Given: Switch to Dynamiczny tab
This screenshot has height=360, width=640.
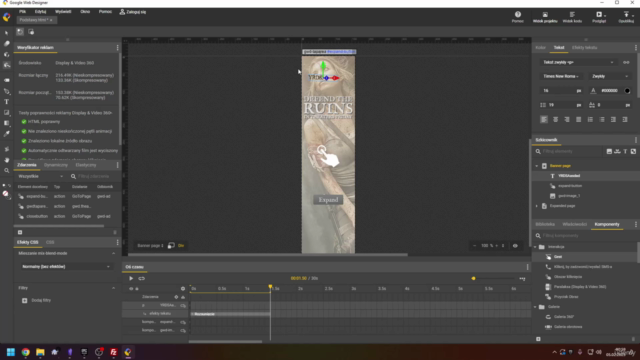Looking at the screenshot, I should click(56, 165).
